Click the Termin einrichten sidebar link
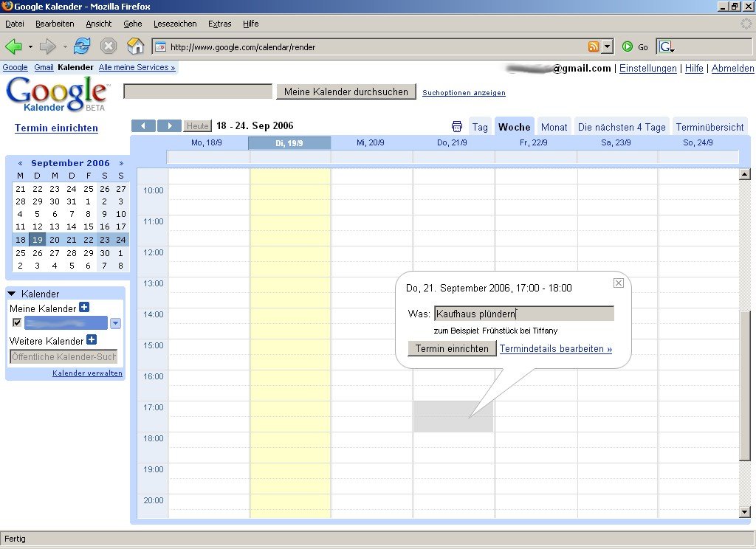 pyautogui.click(x=56, y=128)
